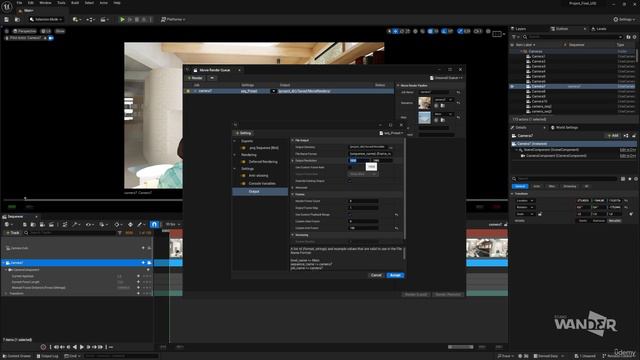Viewport: 640px width, 360px height.
Task: Click the green Play button in the main toolbar
Action: (122, 19)
